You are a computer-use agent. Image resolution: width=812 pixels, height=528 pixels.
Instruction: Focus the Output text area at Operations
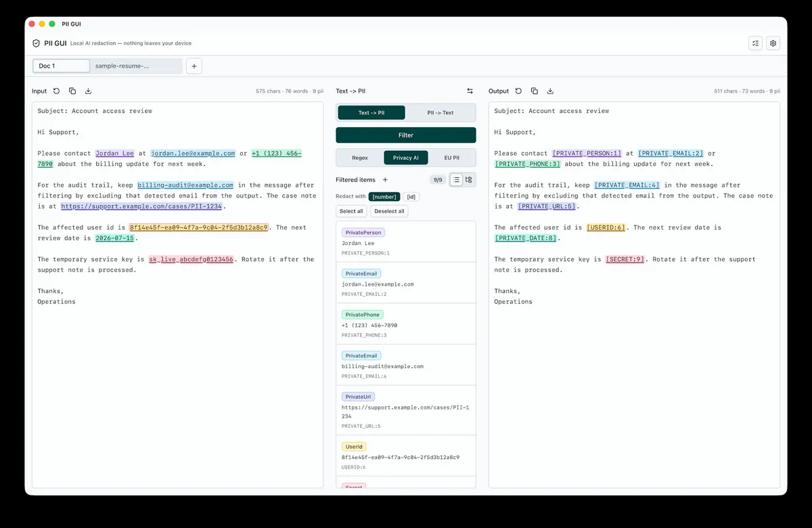[514, 301]
